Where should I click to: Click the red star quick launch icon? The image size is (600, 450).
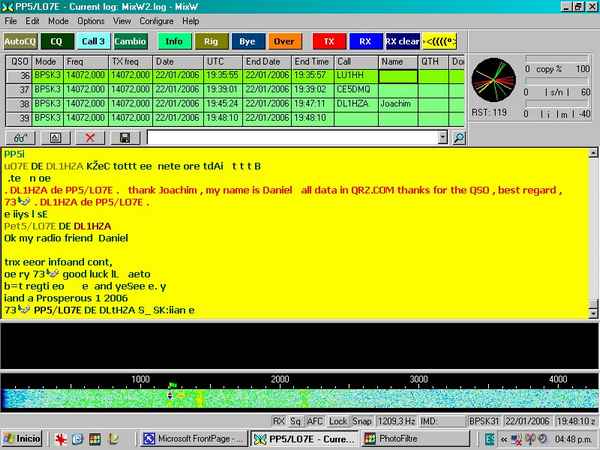pos(60,439)
